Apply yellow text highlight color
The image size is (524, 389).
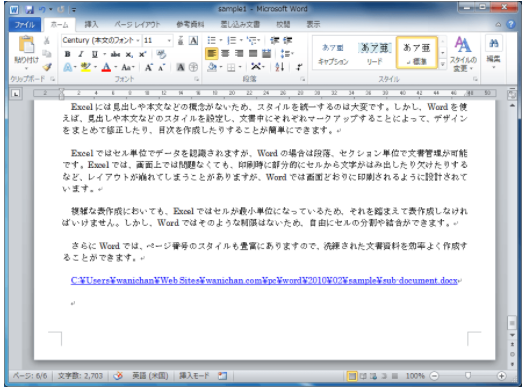[x=86, y=68]
